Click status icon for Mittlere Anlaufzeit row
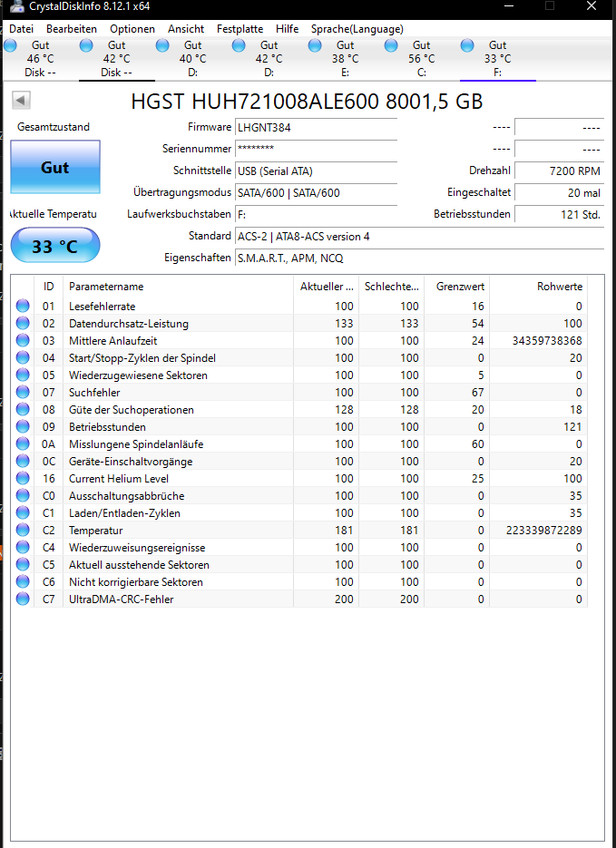The image size is (616, 848). (23, 341)
